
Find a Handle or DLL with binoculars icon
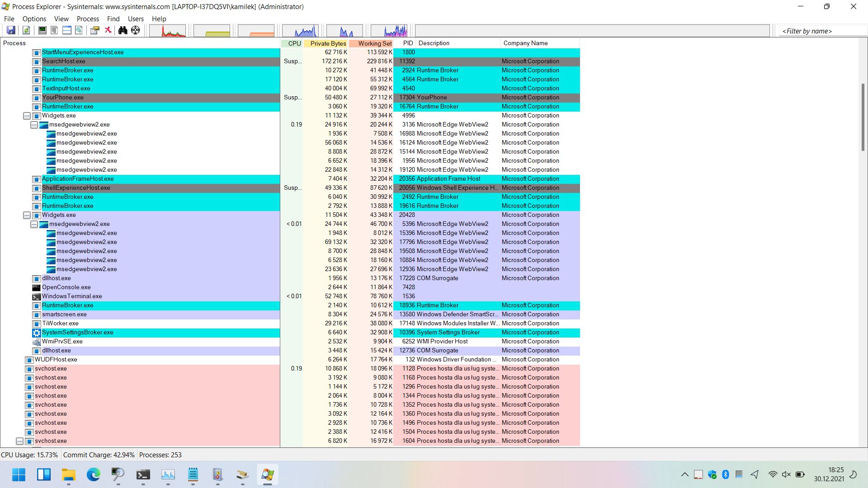point(123,30)
